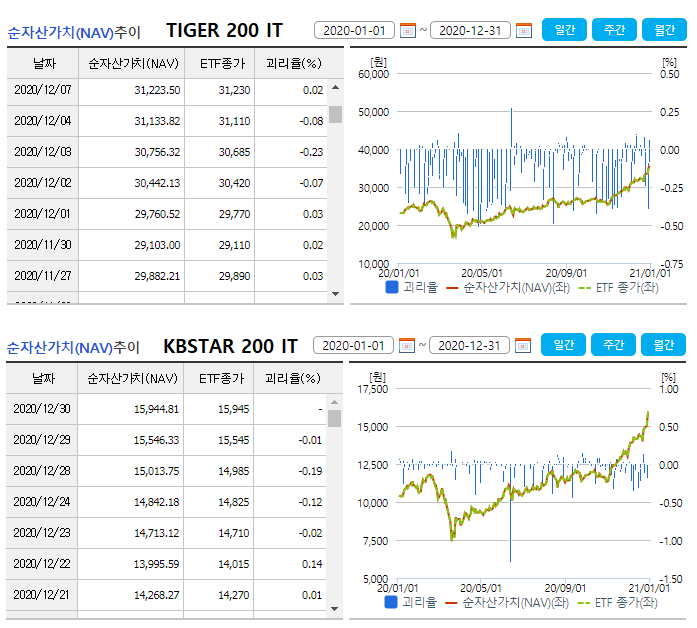The height and width of the screenshot is (628, 697).
Task: Click blue 괴리율 legend swatch in KBSTAR chart
Action: point(391,602)
